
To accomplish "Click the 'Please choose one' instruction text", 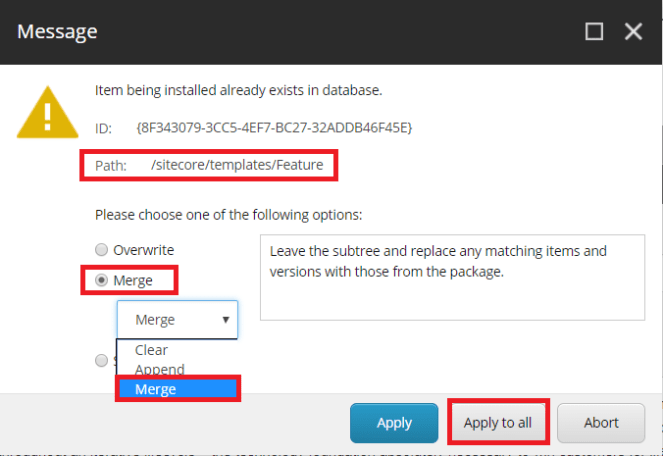I will tap(228, 214).
